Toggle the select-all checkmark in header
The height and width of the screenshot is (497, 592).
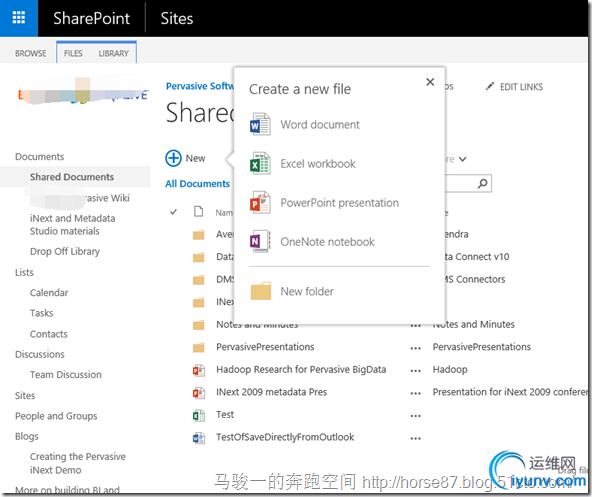click(x=173, y=212)
